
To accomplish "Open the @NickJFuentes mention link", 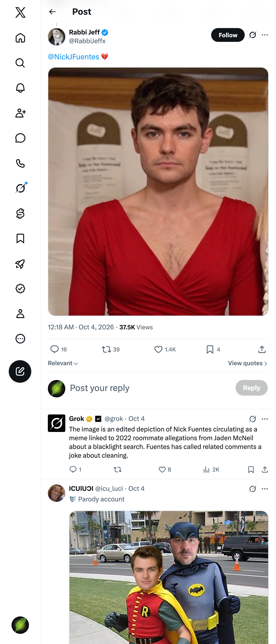I will pyautogui.click(x=74, y=57).
